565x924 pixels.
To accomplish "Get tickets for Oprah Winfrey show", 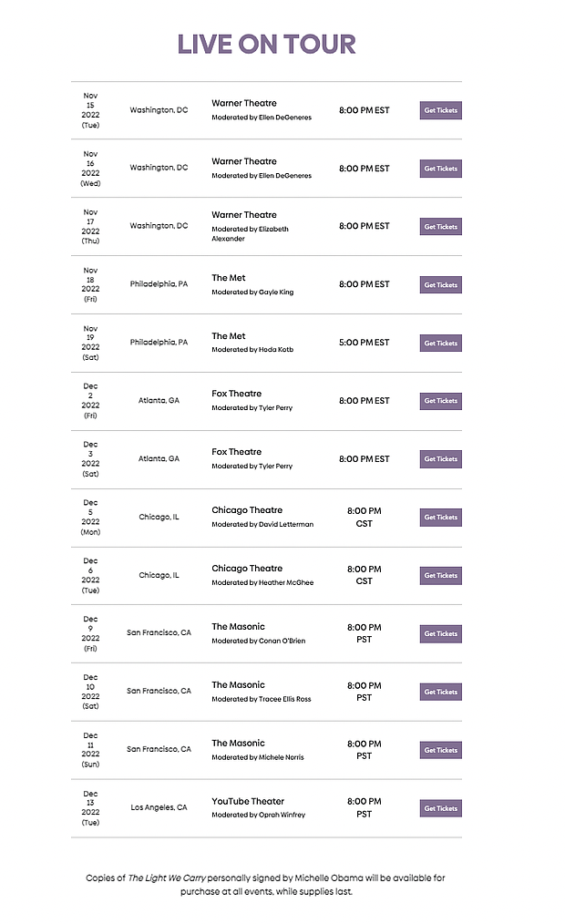I will pyautogui.click(x=440, y=808).
